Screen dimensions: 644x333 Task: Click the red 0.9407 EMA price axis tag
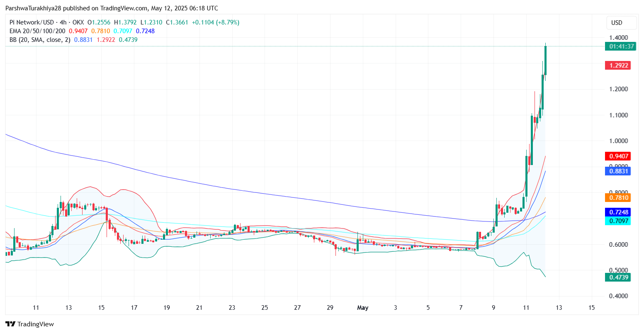[x=618, y=156]
